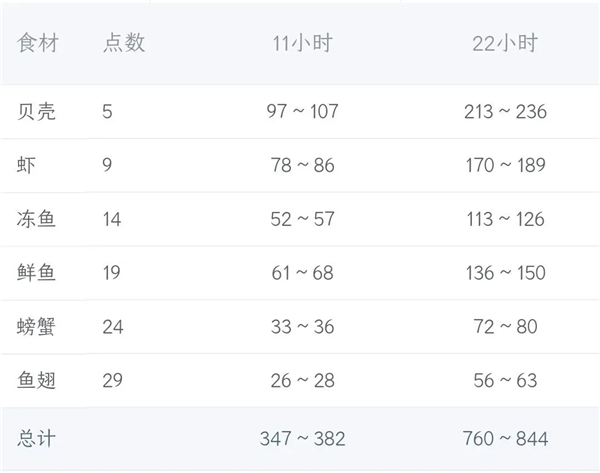The width and height of the screenshot is (600, 473).
Task: Click the 78 ~ 86 cell
Action: [x=302, y=165]
